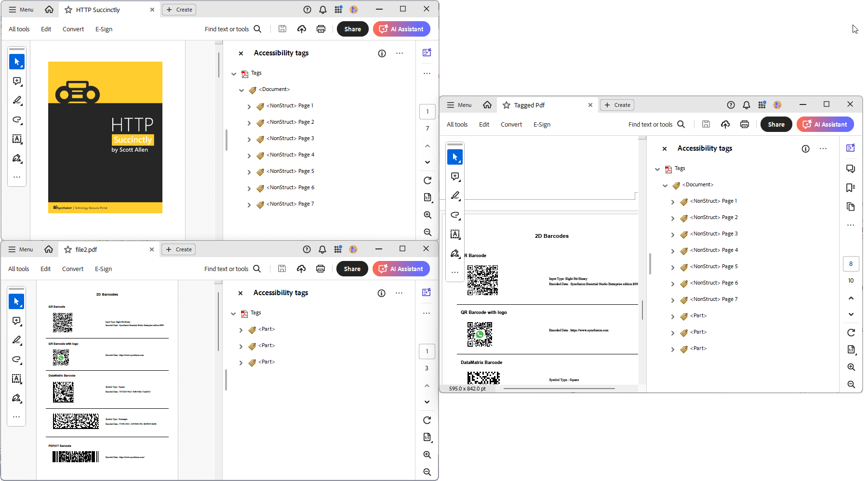Pick the draw freehand tool in HTTP Succinctly window
The image size is (868, 481).
17,119
